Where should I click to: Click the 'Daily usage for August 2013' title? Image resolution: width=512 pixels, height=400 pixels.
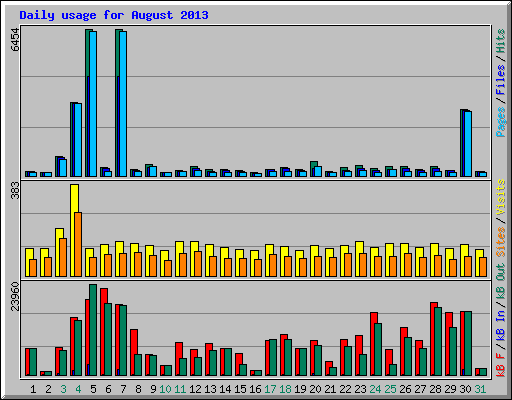tap(114, 15)
